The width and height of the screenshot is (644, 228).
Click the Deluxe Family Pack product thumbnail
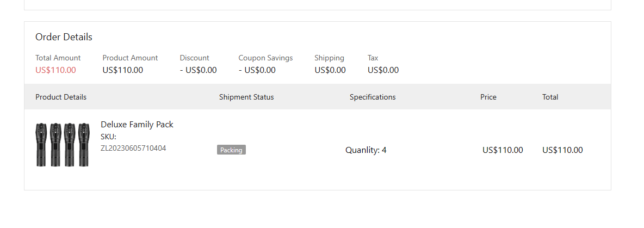click(63, 144)
